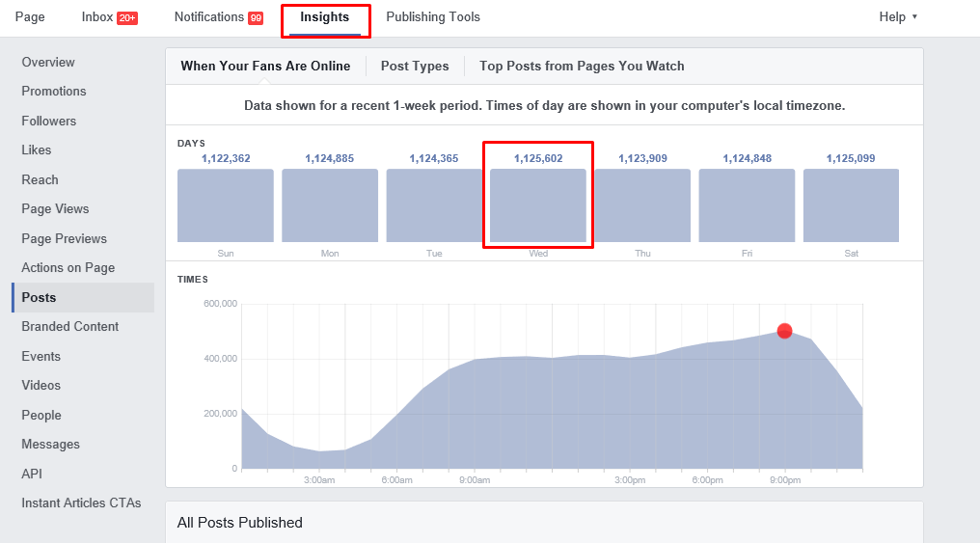The width and height of the screenshot is (980, 543).
Task: Select Reach in the sidebar
Action: click(x=41, y=180)
